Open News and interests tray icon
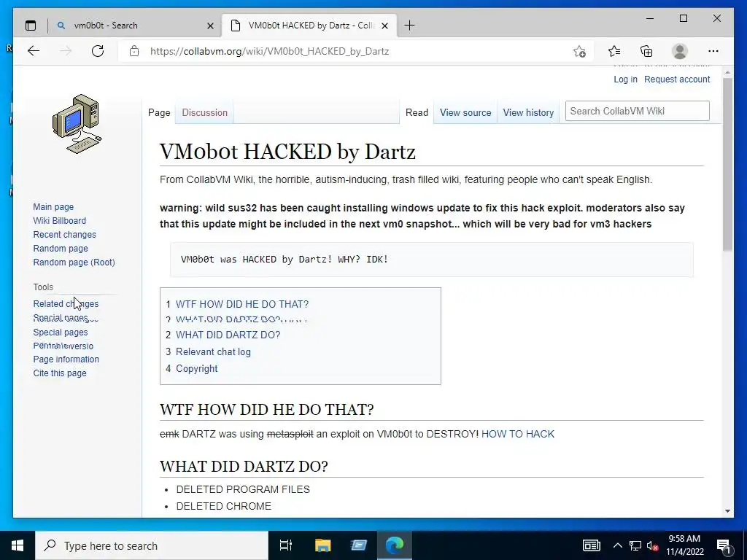The height and width of the screenshot is (560, 747). click(x=592, y=545)
